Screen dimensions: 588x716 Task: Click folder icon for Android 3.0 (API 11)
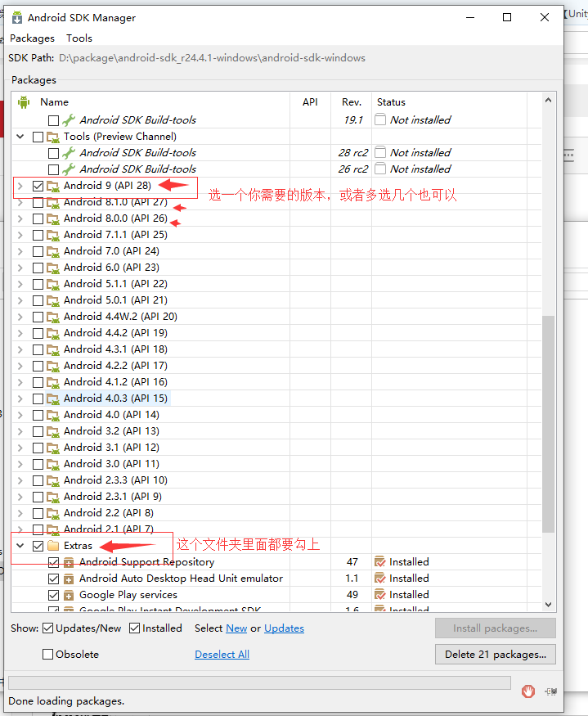53,465
